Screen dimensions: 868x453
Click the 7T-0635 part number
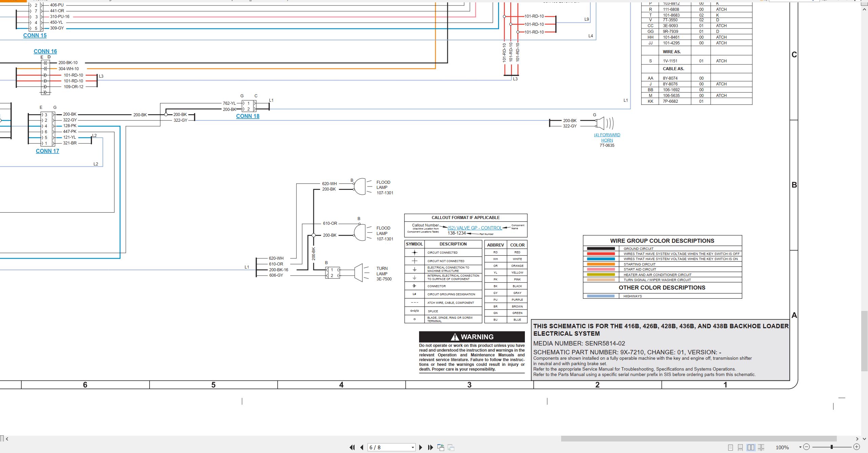point(607,145)
